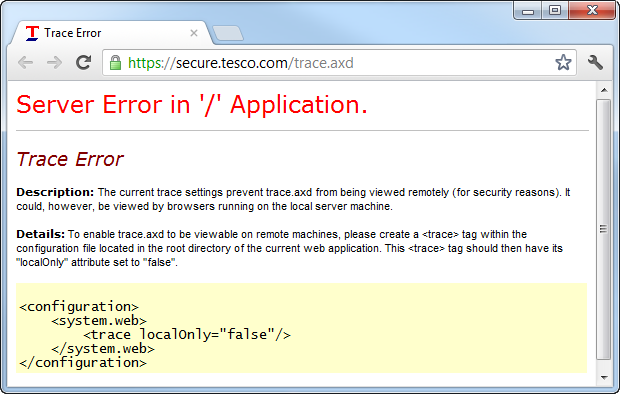Click the '<trace localOnly="false"/>' line
The height and width of the screenshot is (394, 620).
pos(187,335)
